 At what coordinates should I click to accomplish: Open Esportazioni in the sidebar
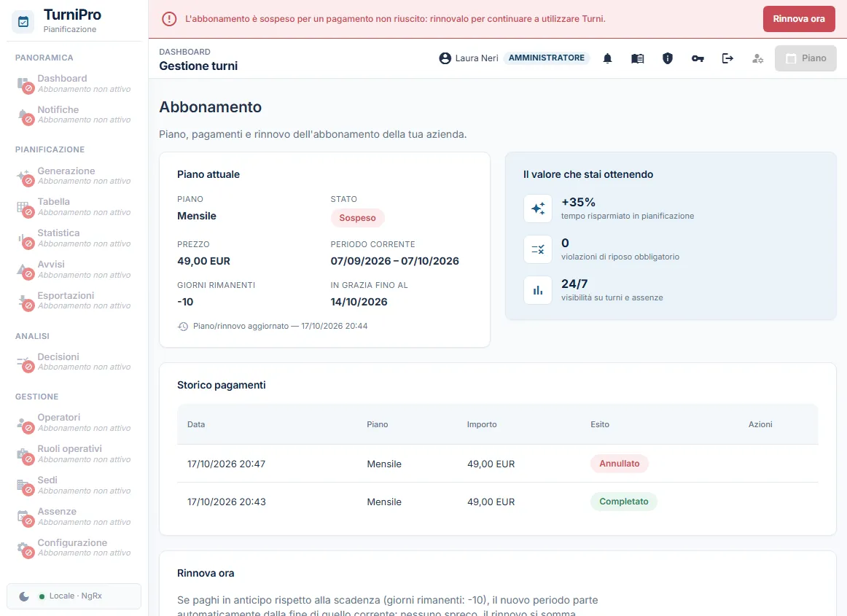pos(74,300)
